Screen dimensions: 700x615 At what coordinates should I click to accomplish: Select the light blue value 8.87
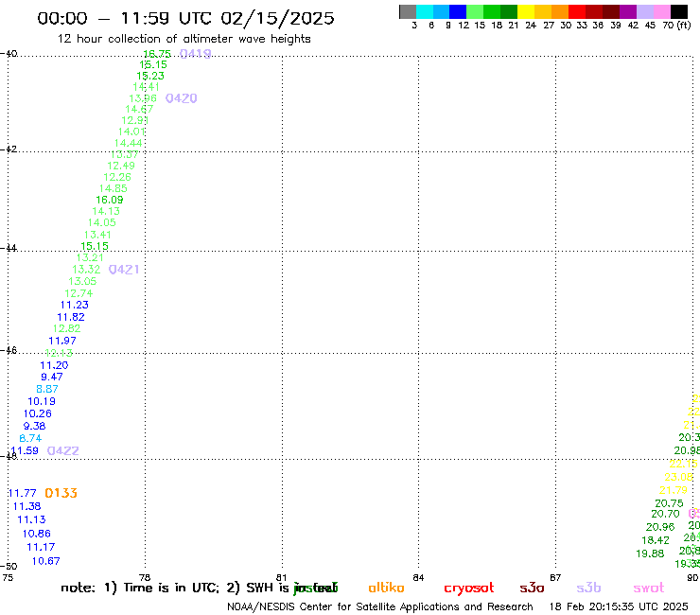[x=47, y=389]
